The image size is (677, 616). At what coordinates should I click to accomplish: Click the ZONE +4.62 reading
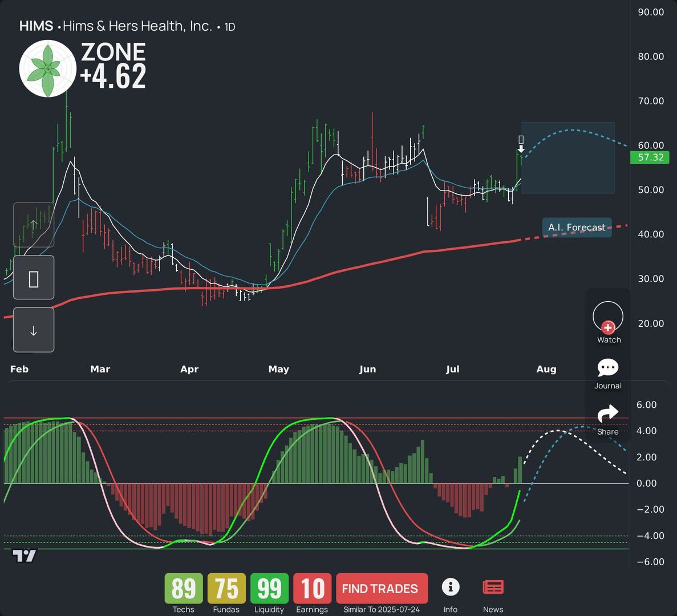[x=113, y=65]
